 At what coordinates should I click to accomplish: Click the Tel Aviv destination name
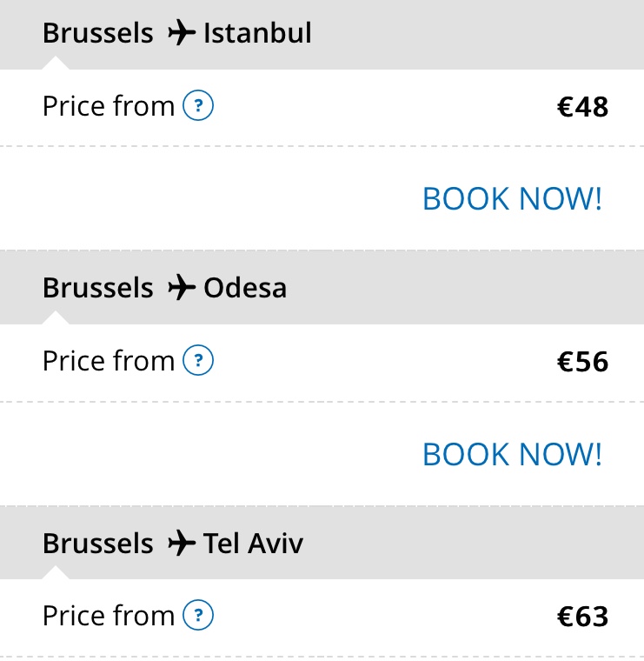(254, 544)
